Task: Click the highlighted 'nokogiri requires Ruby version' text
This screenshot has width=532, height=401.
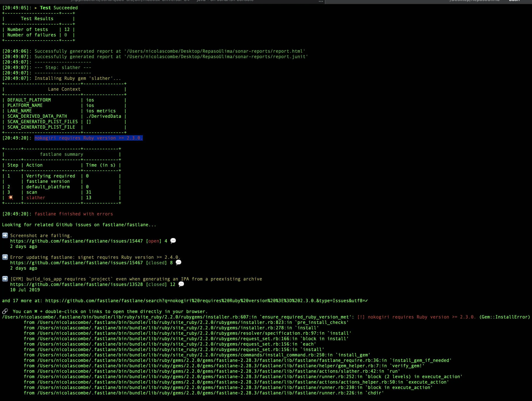Action: coord(88,138)
